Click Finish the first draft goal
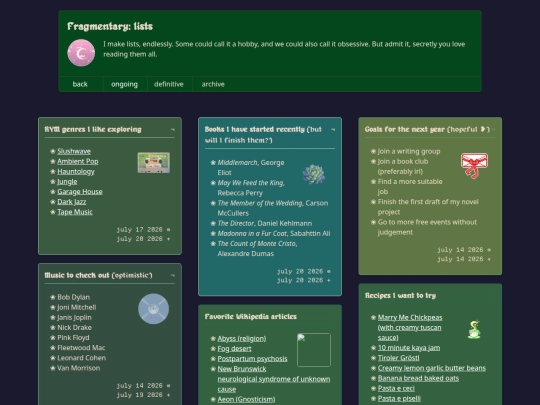Viewport: 540px width, 405px height. pyautogui.click(x=428, y=207)
